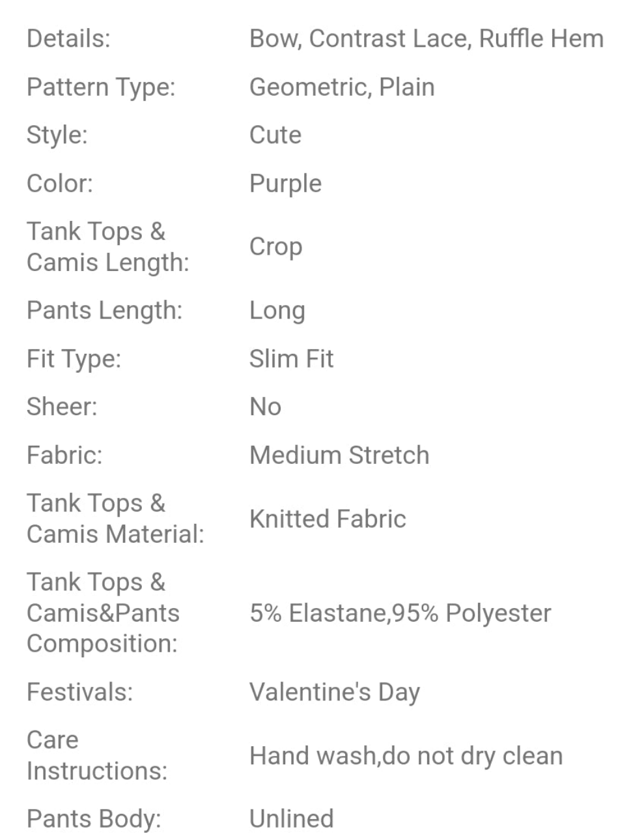Tap the "Purple" color value
The width and height of the screenshot is (644, 838).
click(285, 184)
